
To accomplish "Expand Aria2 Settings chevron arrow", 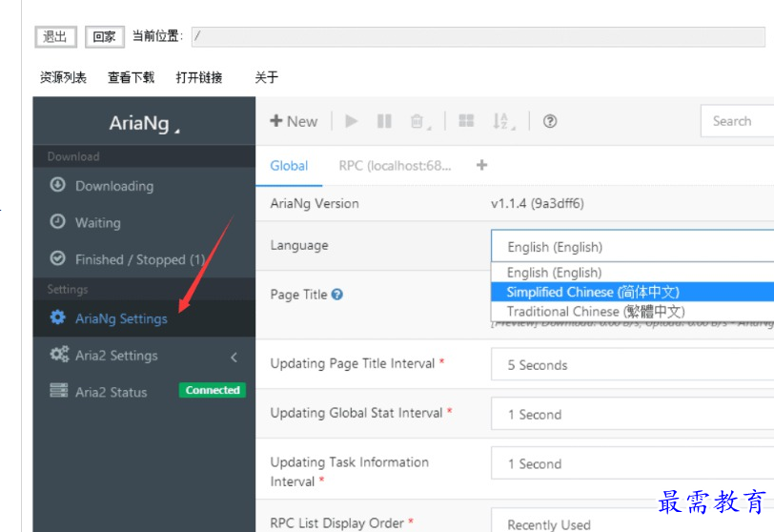I will point(234,357).
